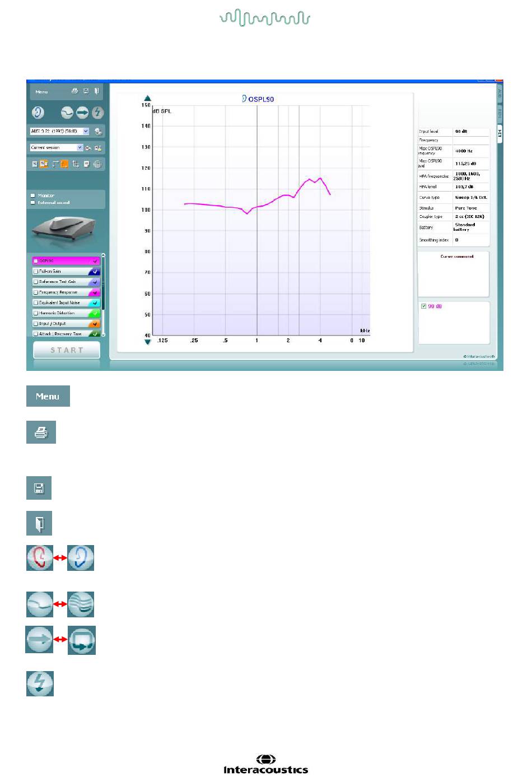Click the save and exit door icon
This screenshot has width=532, height=777.
tap(96, 91)
